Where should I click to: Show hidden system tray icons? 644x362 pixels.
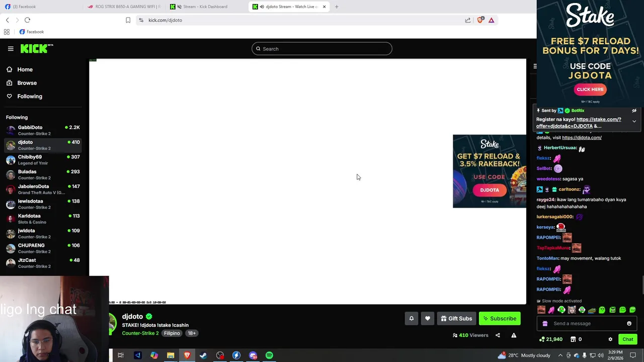point(560,355)
